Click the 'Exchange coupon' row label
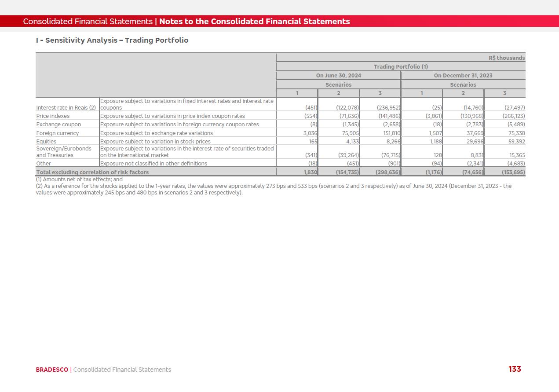 (58, 125)
